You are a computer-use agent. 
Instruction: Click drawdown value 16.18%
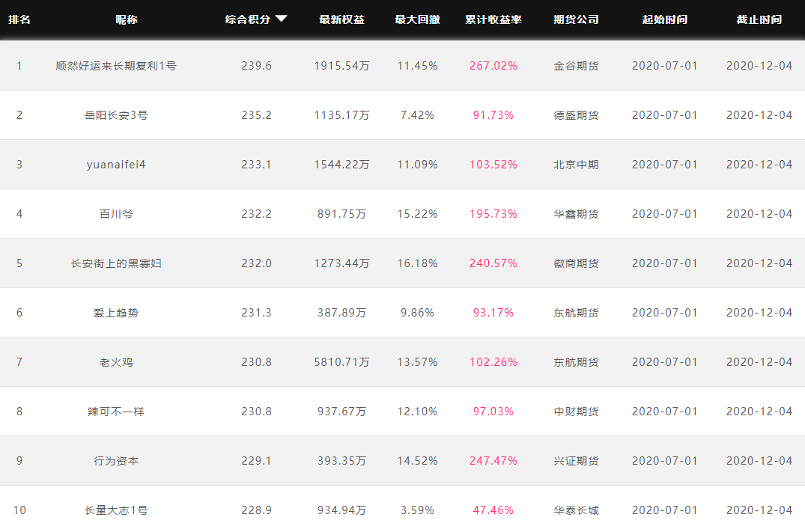417,263
